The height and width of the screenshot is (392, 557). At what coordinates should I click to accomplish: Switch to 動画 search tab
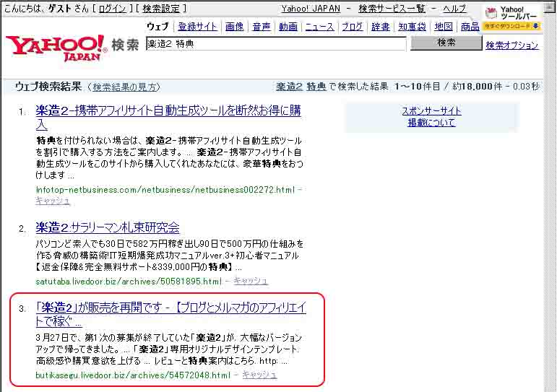click(x=288, y=27)
